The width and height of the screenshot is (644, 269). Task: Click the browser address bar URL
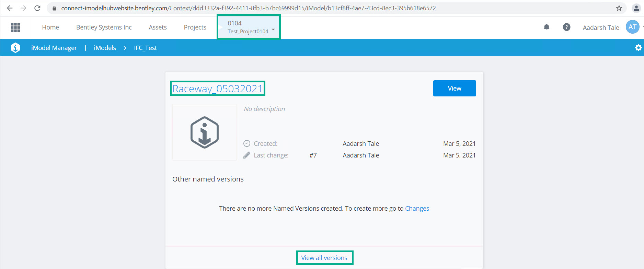pos(249,8)
